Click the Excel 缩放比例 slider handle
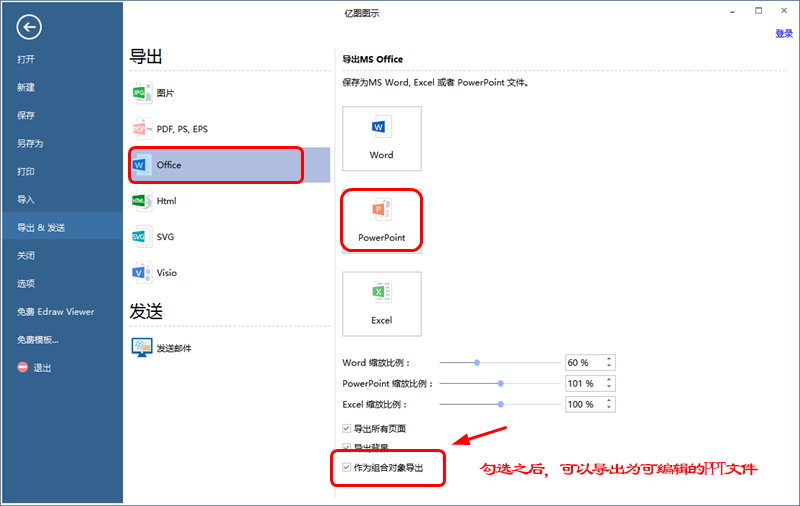This screenshot has width=800, height=506. (x=501, y=404)
